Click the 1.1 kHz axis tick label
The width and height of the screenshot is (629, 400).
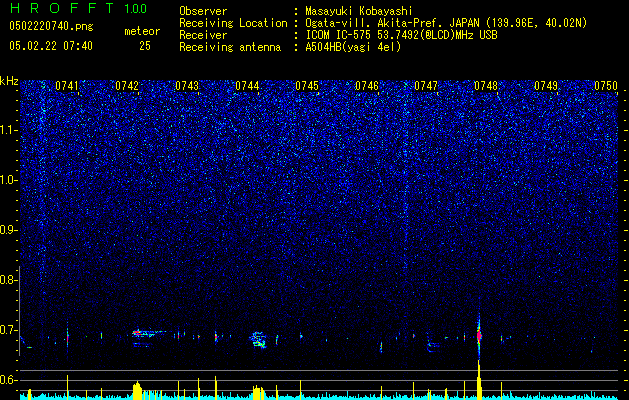9,130
